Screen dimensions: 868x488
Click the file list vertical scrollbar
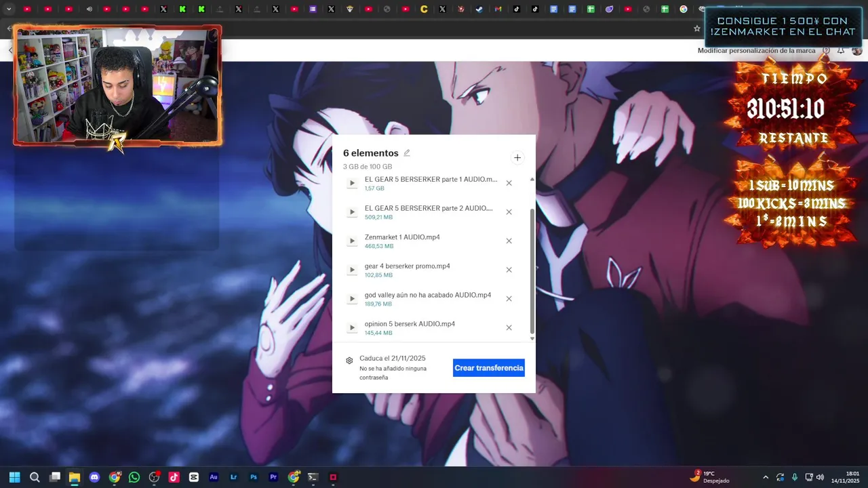point(532,271)
